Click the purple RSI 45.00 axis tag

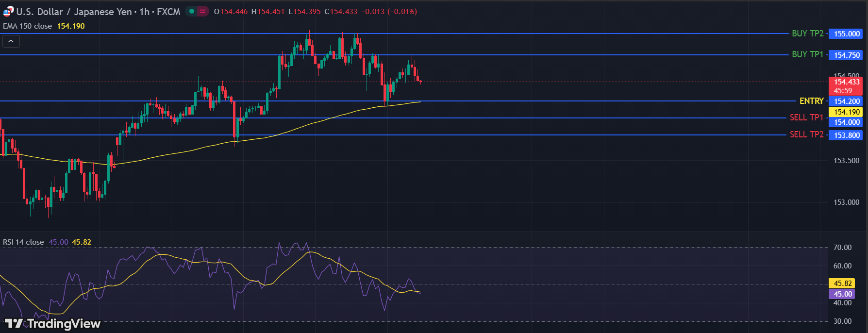tap(843, 294)
